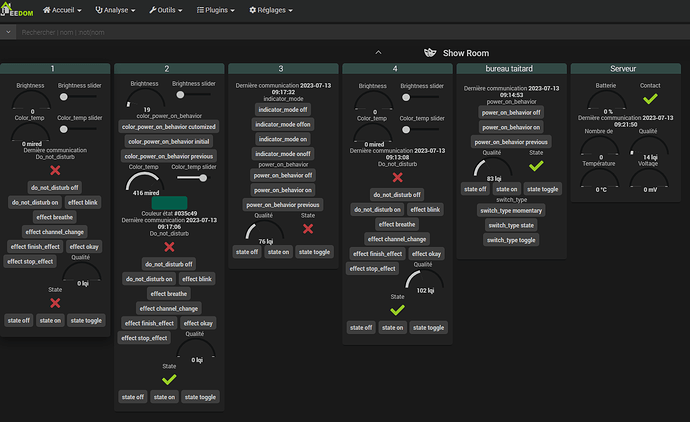Open the Réglages dropdown menu
690x422 pixels.
tap(271, 10)
